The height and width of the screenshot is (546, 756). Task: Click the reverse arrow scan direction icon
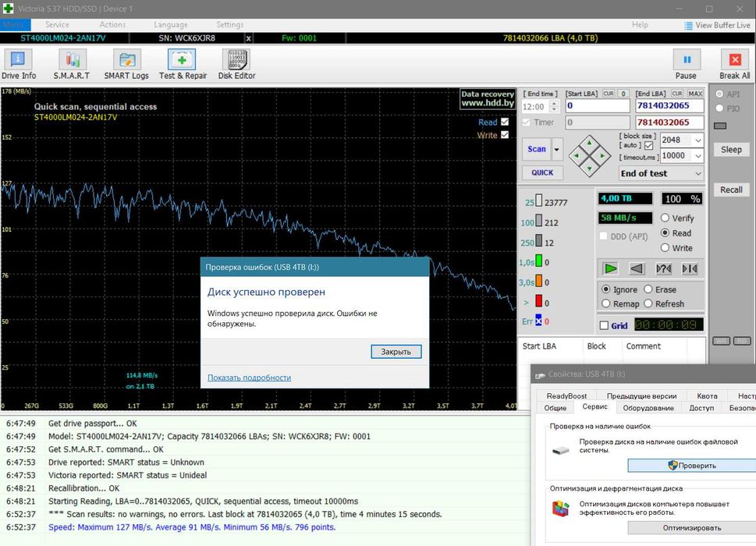pyautogui.click(x=637, y=268)
